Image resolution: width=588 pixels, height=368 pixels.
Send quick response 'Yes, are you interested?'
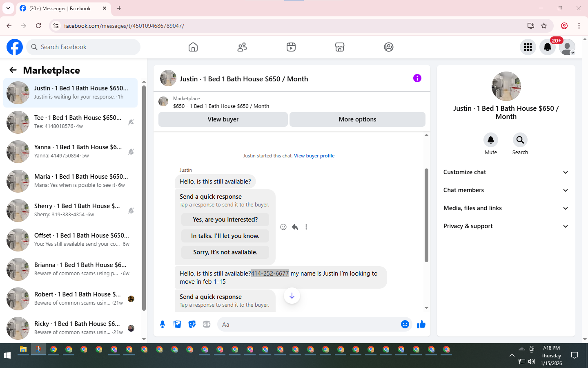click(225, 220)
